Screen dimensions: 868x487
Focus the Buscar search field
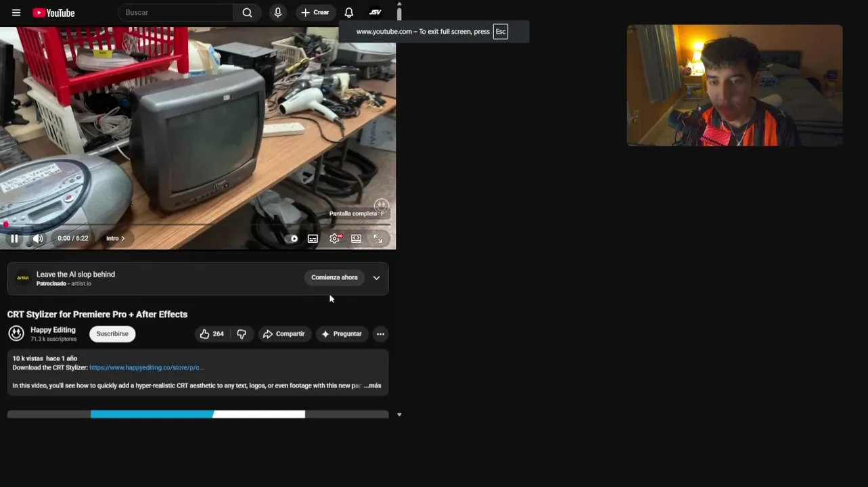176,12
